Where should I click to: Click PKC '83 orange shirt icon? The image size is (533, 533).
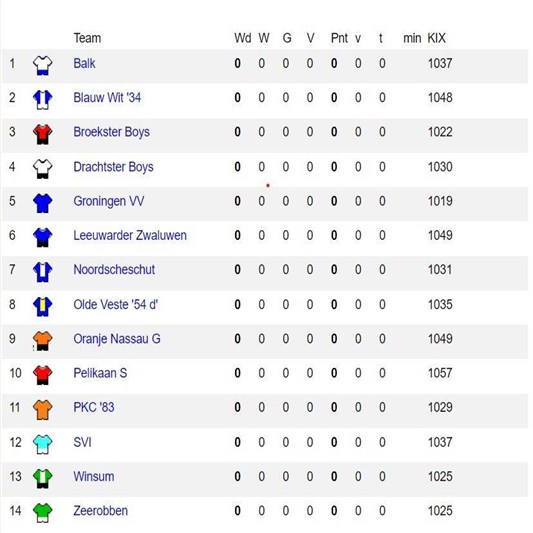(42, 409)
